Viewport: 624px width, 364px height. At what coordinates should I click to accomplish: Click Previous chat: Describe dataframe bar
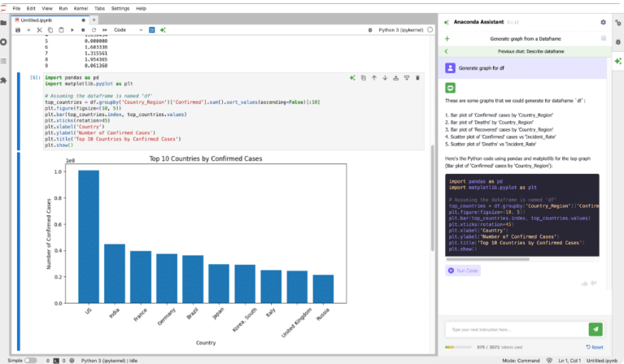pos(526,51)
